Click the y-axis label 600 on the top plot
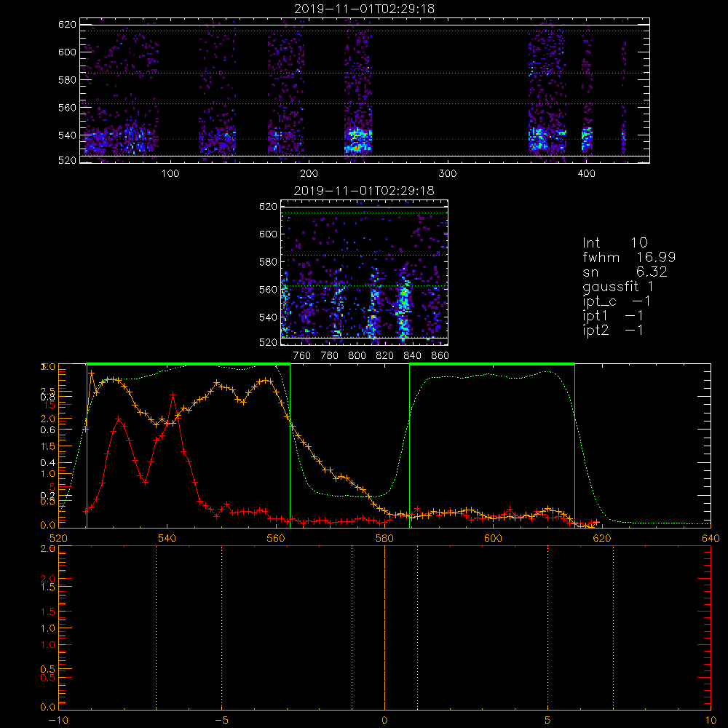 pyautogui.click(x=67, y=52)
